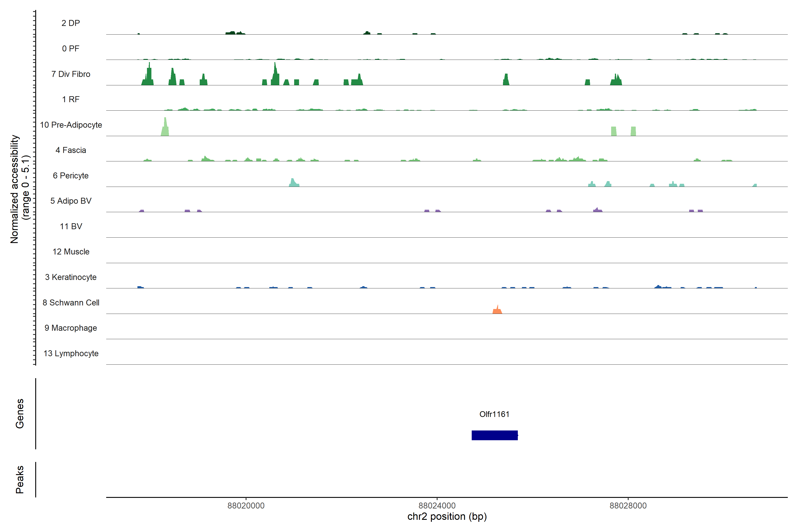798x532 pixels.
Task: Click the chr2 position (bp) axis title
Action: [447, 516]
